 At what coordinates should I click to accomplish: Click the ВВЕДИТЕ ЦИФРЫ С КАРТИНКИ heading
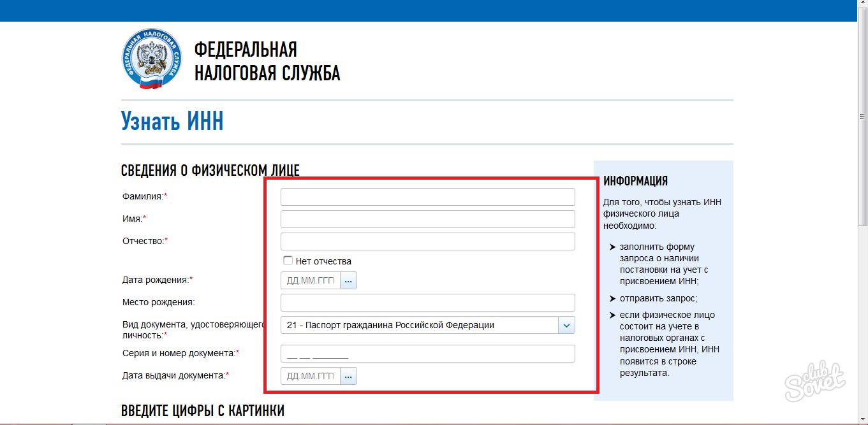coord(203,410)
